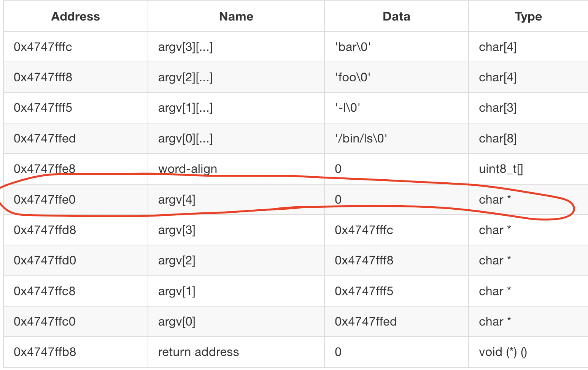This screenshot has width=588, height=370.
Task: Select address 0x4747ffe0 cell
Action: coord(76,199)
